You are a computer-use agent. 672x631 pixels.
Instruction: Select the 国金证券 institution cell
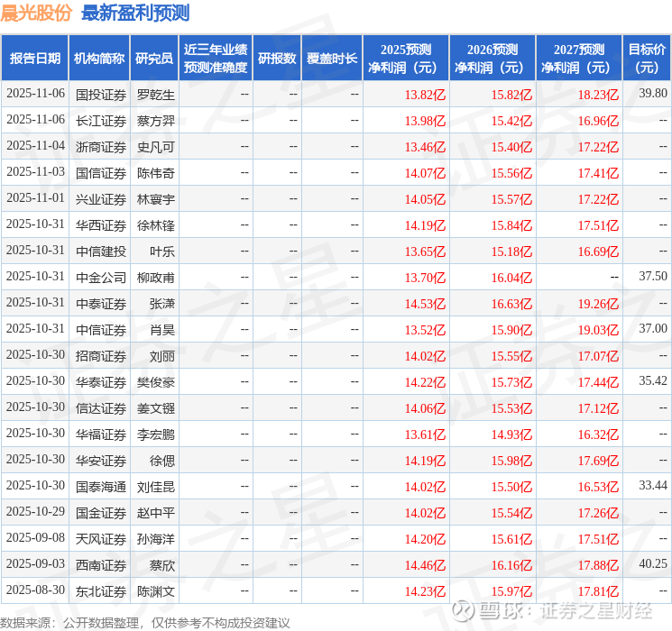click(x=101, y=513)
